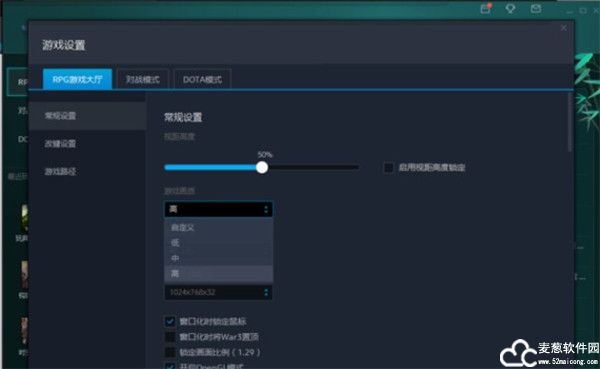
Task: Enable the 启用视距高度锁定 checkbox
Action: click(388, 168)
